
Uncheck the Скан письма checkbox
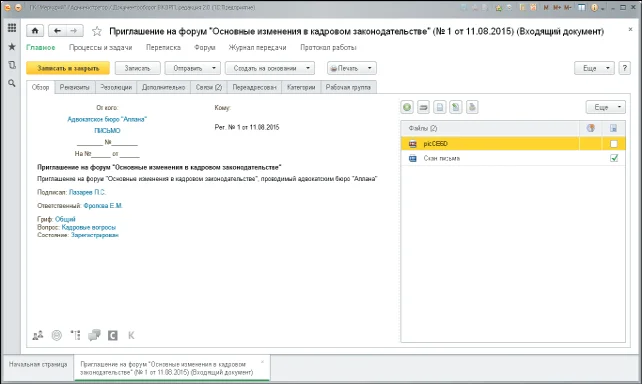pos(613,158)
